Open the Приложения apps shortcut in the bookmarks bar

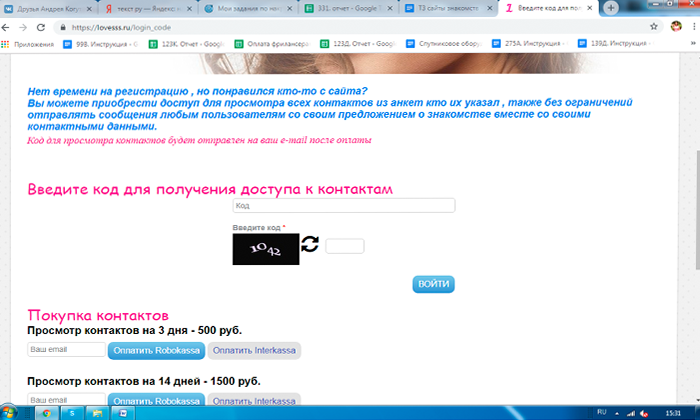[28, 44]
